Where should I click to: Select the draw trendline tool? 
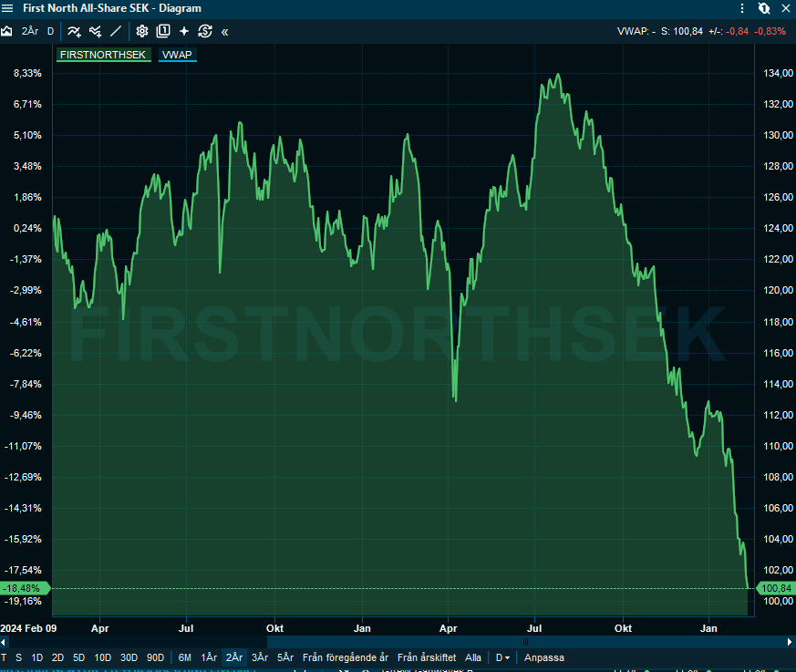click(116, 32)
